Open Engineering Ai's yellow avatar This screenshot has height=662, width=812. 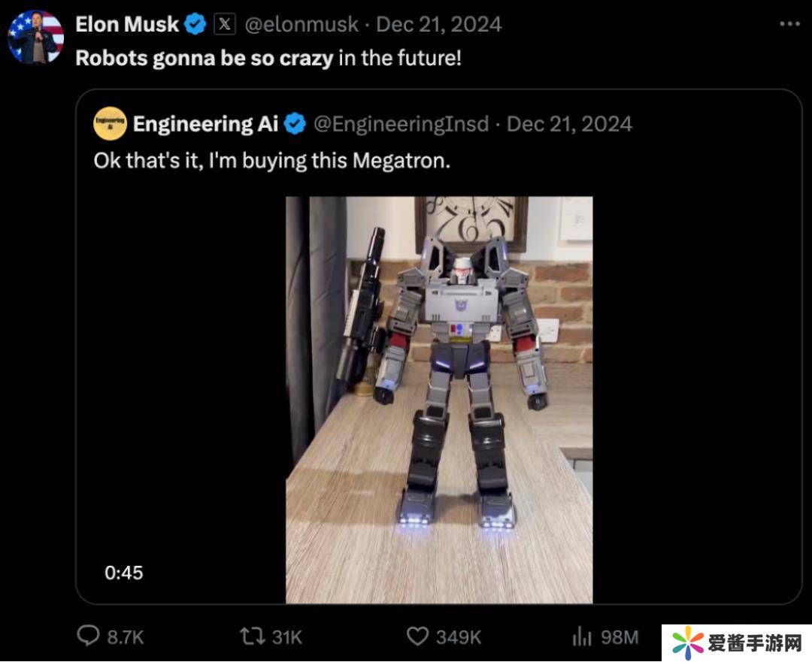(110, 124)
